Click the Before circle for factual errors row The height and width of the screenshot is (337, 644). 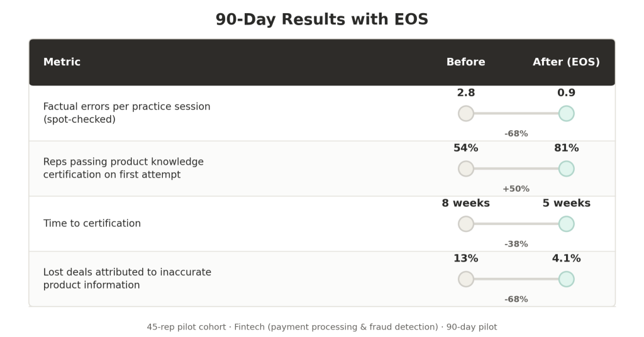(466, 113)
